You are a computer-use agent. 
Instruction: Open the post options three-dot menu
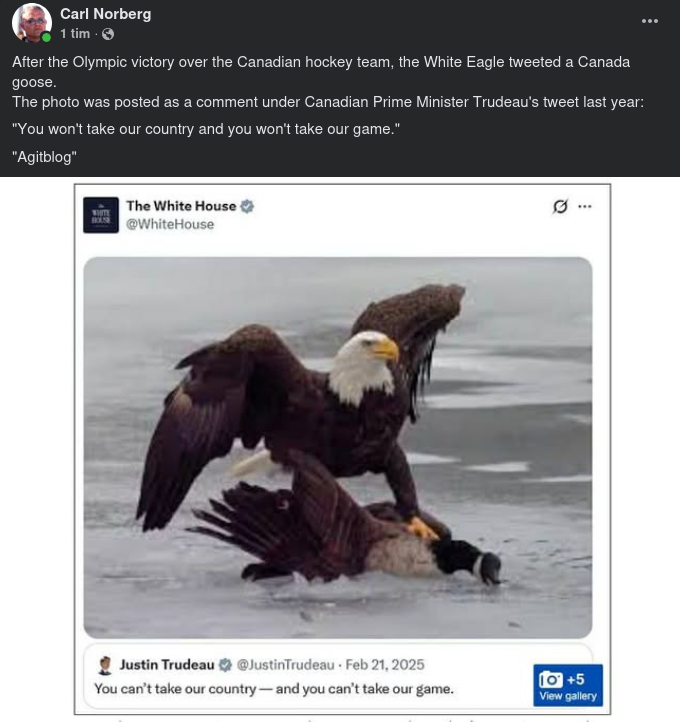(650, 21)
